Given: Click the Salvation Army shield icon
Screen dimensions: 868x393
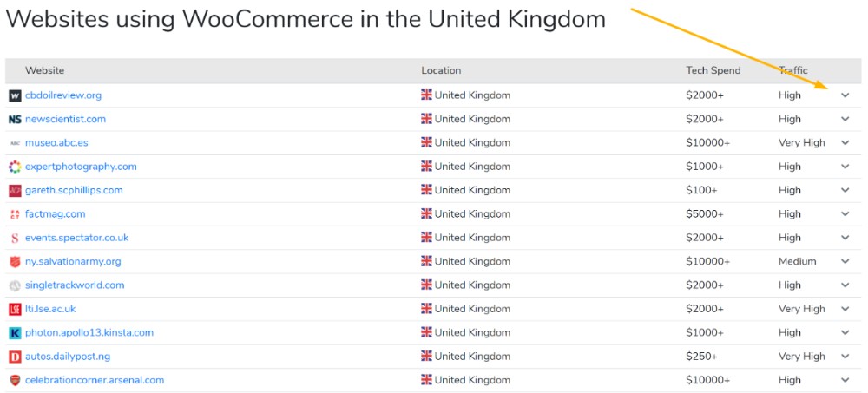Looking at the screenshot, I should click(x=15, y=262).
